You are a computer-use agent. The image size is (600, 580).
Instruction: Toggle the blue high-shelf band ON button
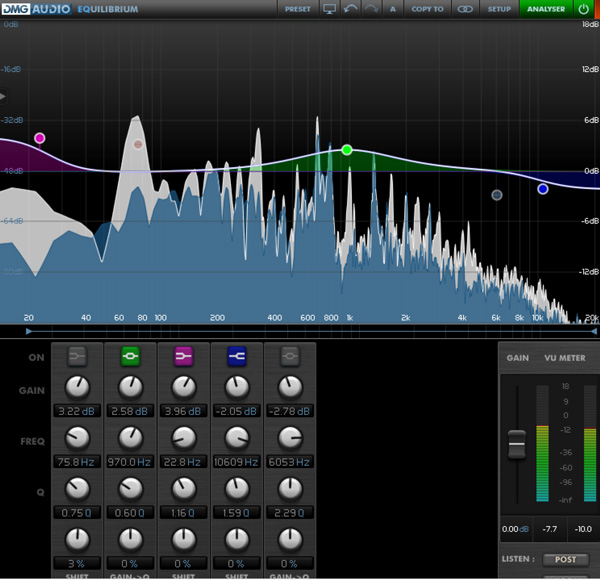(236, 356)
